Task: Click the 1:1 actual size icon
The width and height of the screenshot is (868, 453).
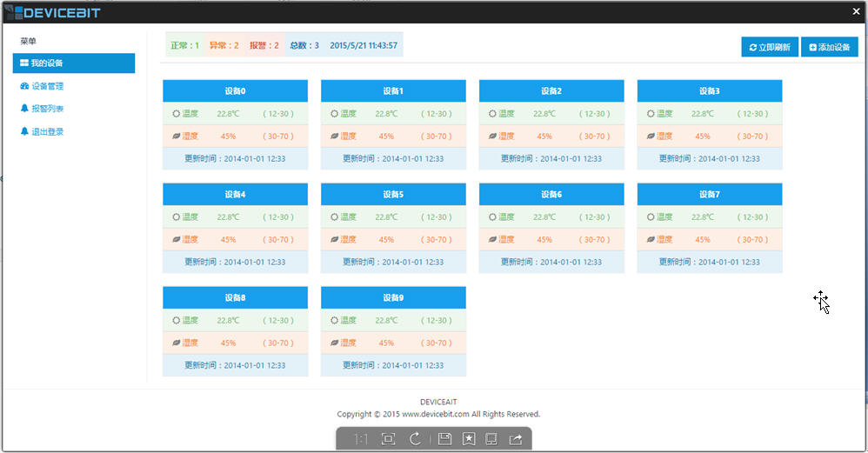Action: coord(360,439)
